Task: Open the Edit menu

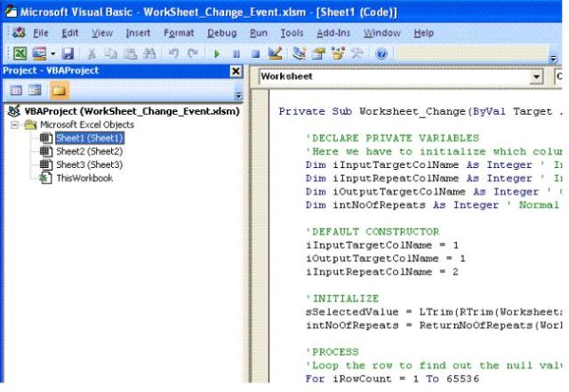Action: tap(69, 33)
